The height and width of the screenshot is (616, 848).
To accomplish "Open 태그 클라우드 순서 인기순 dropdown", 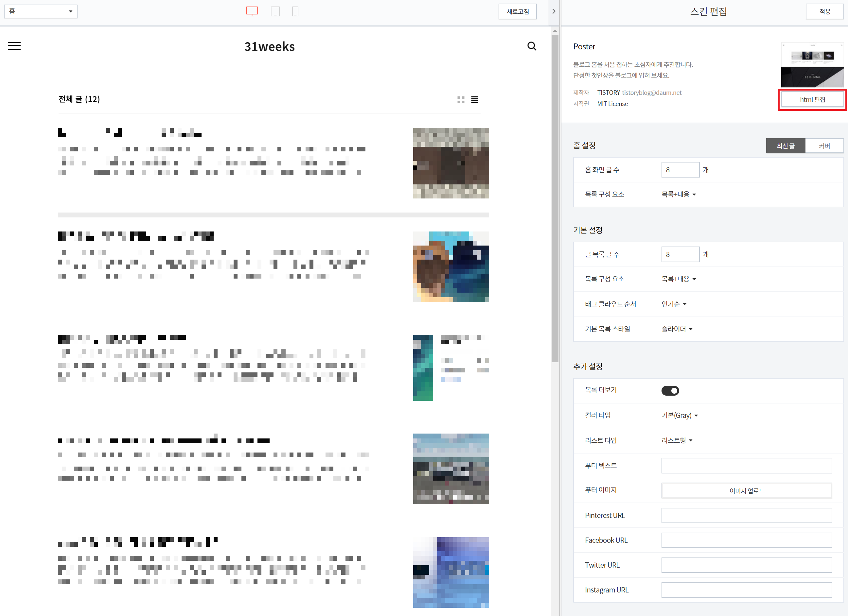I will click(674, 304).
